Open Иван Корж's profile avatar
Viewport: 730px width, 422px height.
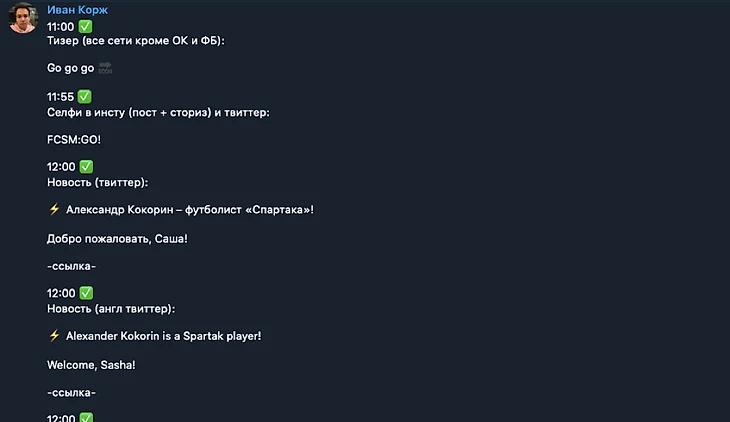click(x=23, y=18)
